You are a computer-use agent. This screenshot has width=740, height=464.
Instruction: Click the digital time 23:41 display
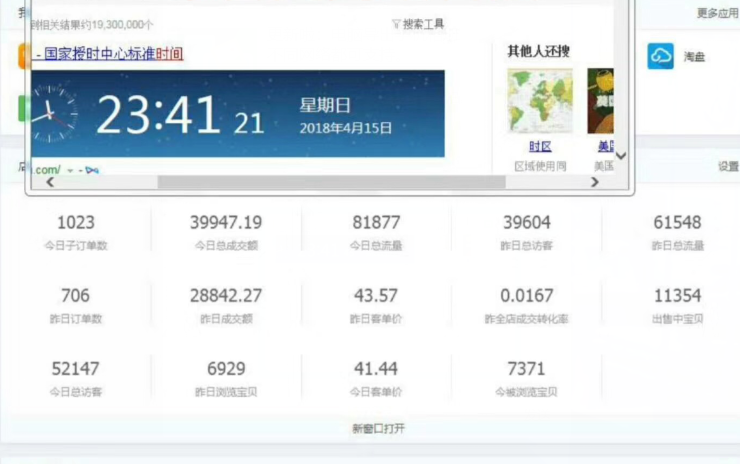tap(157, 116)
